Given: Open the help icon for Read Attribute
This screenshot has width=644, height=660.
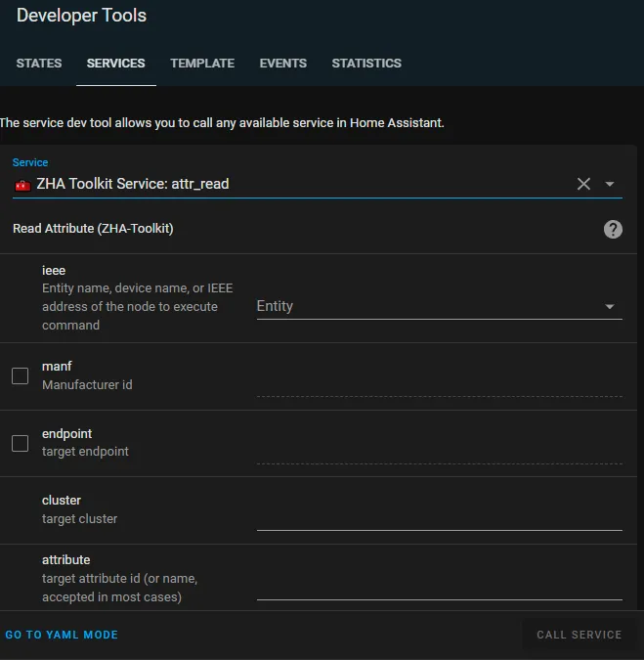Looking at the screenshot, I should point(613,230).
